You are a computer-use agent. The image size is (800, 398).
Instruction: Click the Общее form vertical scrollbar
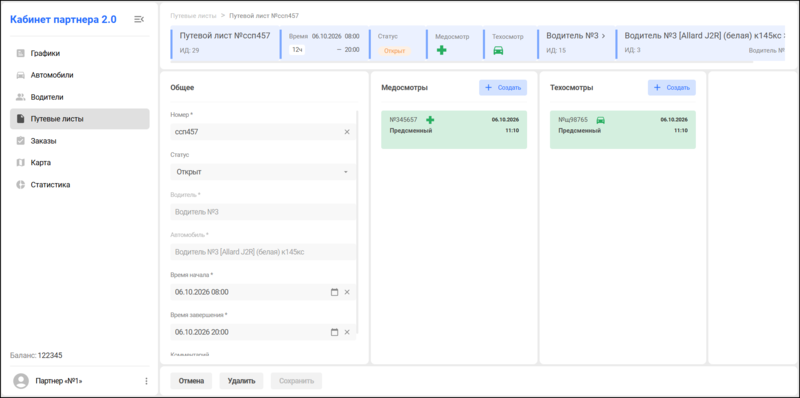(357, 222)
